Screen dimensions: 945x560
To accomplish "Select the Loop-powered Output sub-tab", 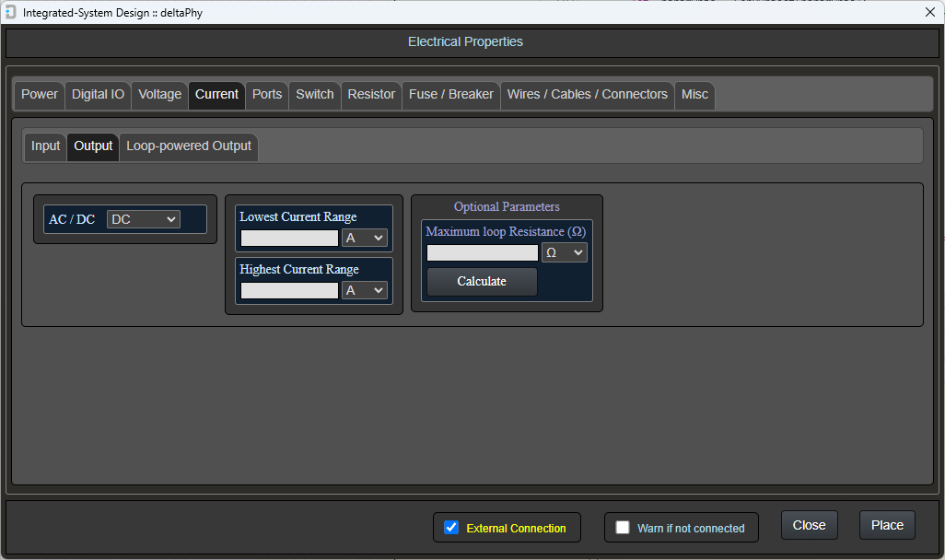I will click(189, 146).
